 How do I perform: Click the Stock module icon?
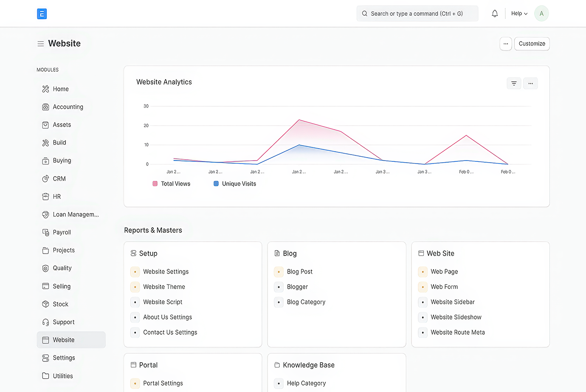(x=45, y=304)
